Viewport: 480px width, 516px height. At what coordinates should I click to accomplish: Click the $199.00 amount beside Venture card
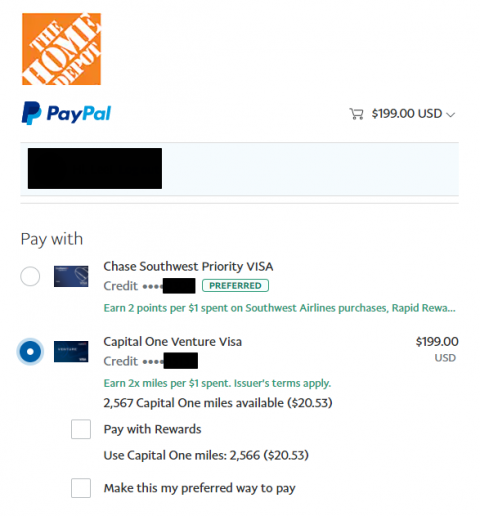coord(437,342)
